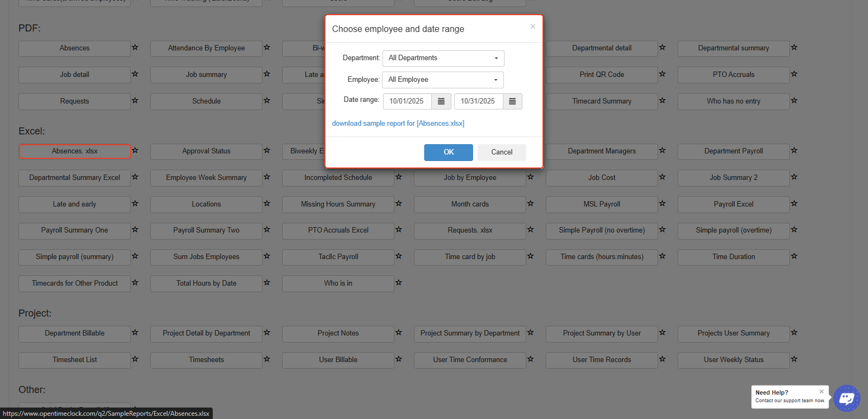The width and height of the screenshot is (868, 419).
Task: Toggle favorite star for Payroll Excel
Action: click(x=794, y=204)
